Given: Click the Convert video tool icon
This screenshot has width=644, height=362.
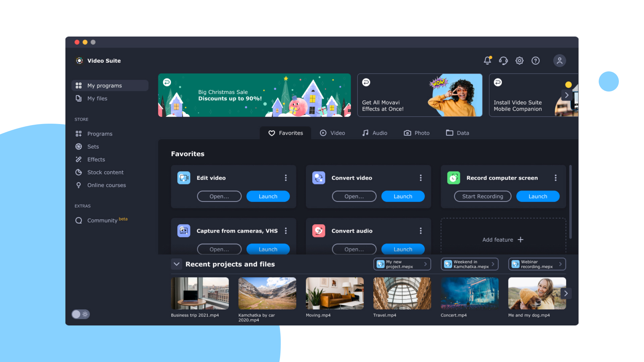Looking at the screenshot, I should (x=318, y=178).
